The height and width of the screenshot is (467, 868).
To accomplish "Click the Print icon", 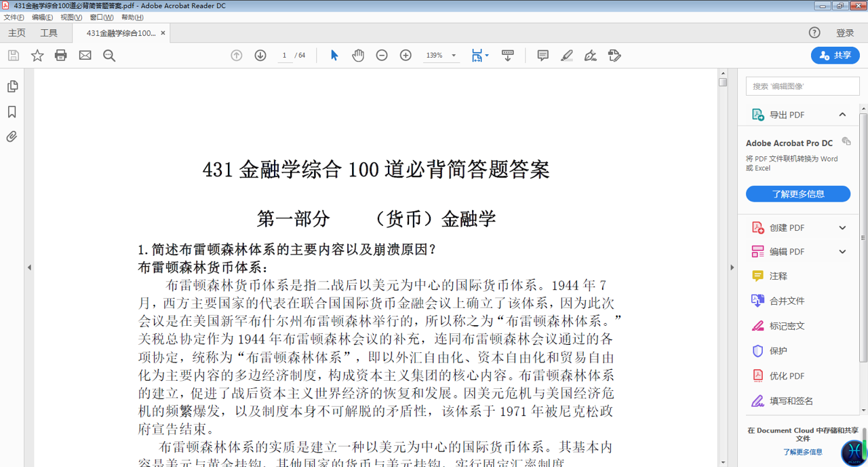I will tap(61, 56).
